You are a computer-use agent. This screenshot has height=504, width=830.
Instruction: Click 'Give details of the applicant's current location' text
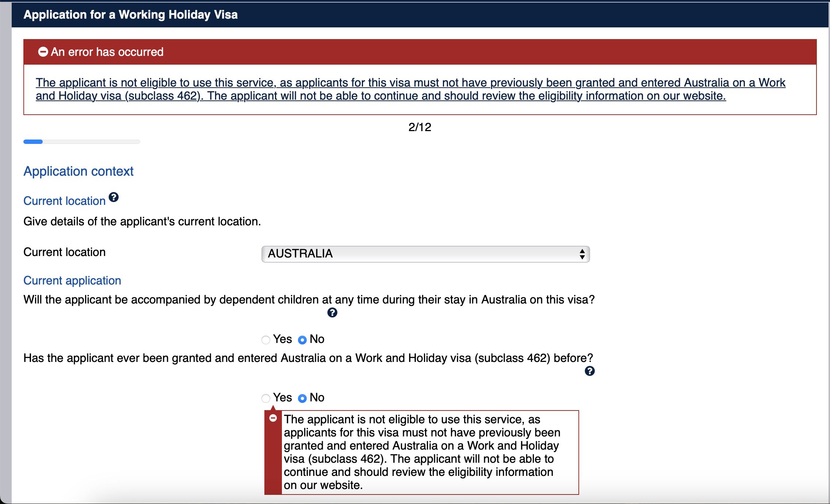pos(142,222)
